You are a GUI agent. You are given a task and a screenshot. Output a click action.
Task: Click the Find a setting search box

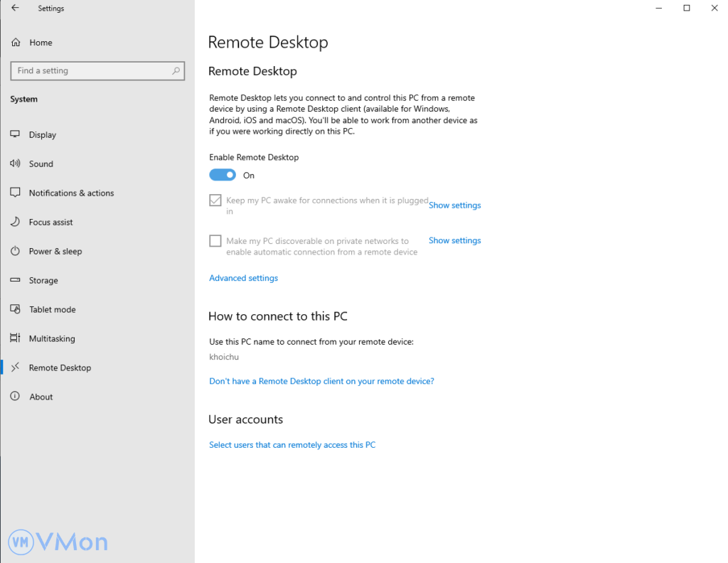pos(91,71)
